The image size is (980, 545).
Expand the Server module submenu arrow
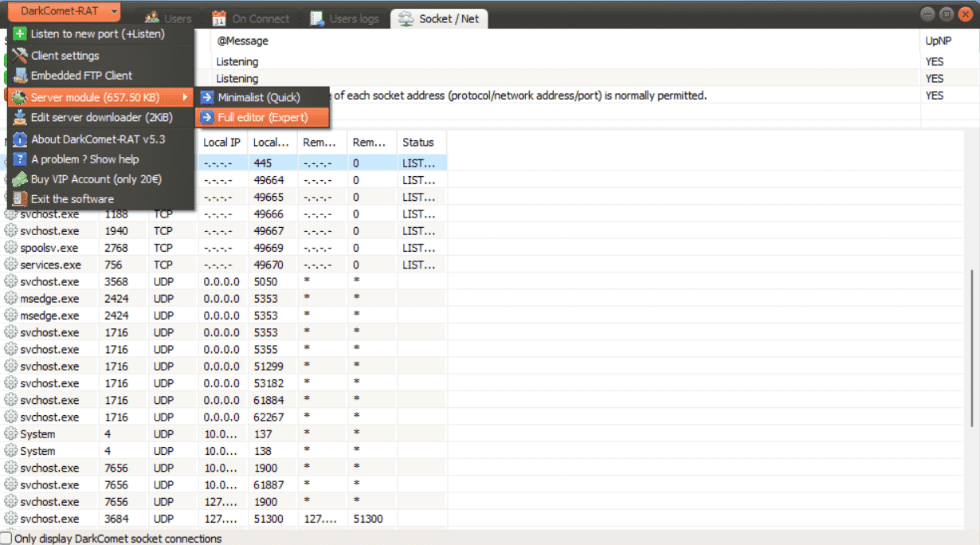[186, 97]
